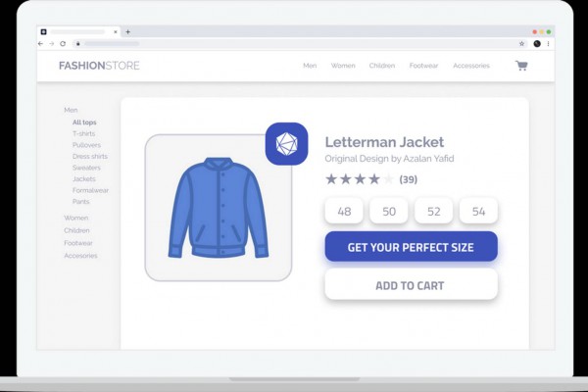Image resolution: width=588 pixels, height=392 pixels.
Task: Open the shopping cart icon
Action: pyautogui.click(x=521, y=66)
